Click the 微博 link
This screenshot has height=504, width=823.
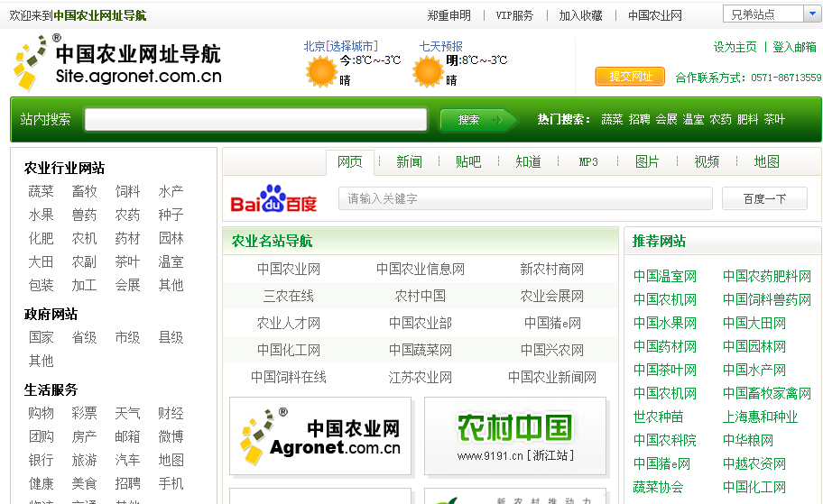pyautogui.click(x=171, y=436)
